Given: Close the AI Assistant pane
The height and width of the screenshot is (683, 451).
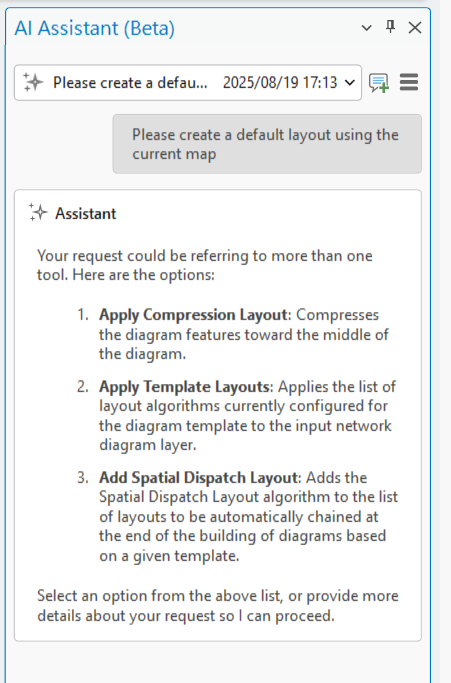Looking at the screenshot, I should [415, 28].
